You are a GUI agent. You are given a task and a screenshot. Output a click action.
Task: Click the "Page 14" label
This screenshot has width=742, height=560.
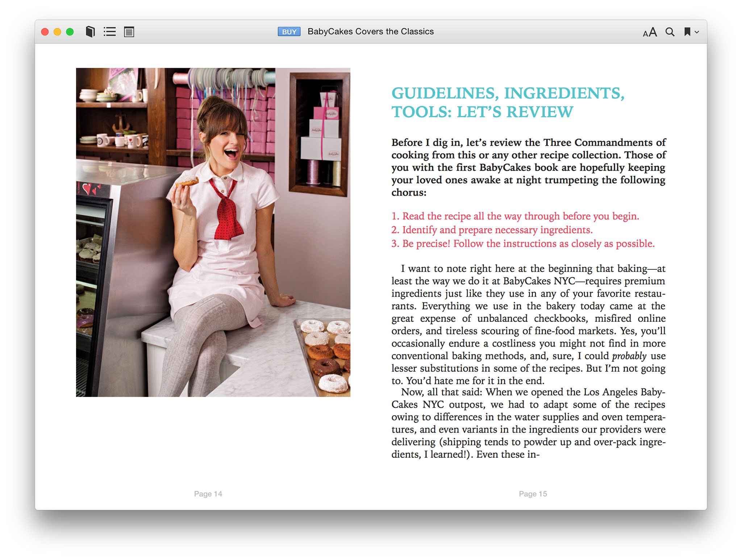208,494
